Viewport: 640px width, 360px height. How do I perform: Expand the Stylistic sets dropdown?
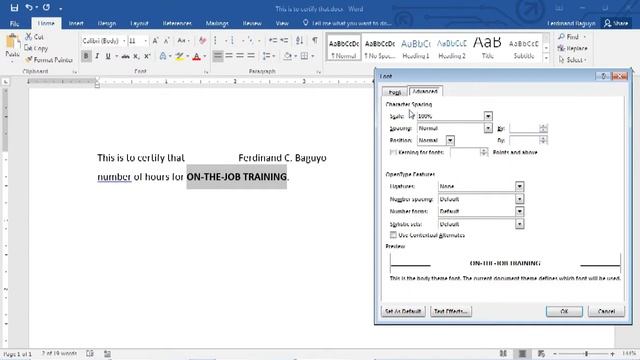pos(519,224)
